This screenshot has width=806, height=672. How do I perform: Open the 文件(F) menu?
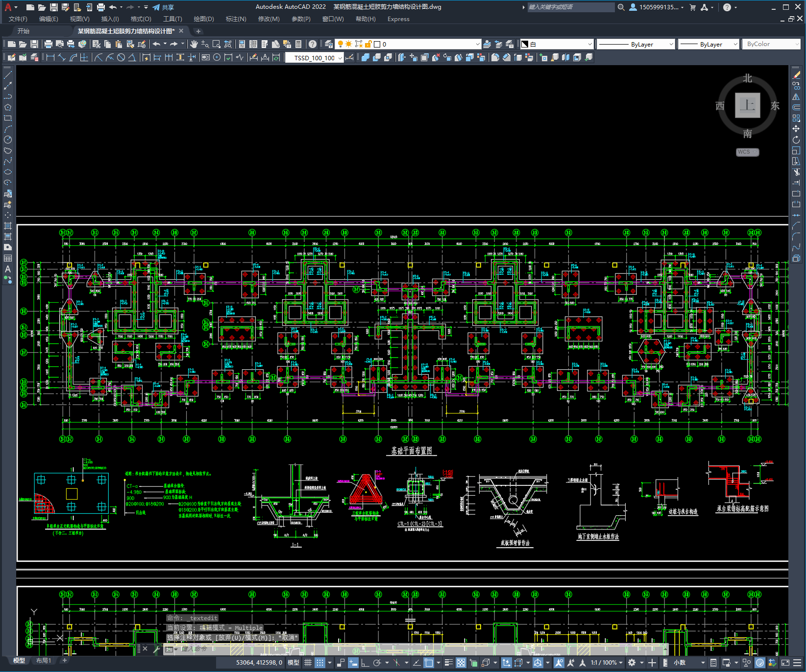click(18, 19)
